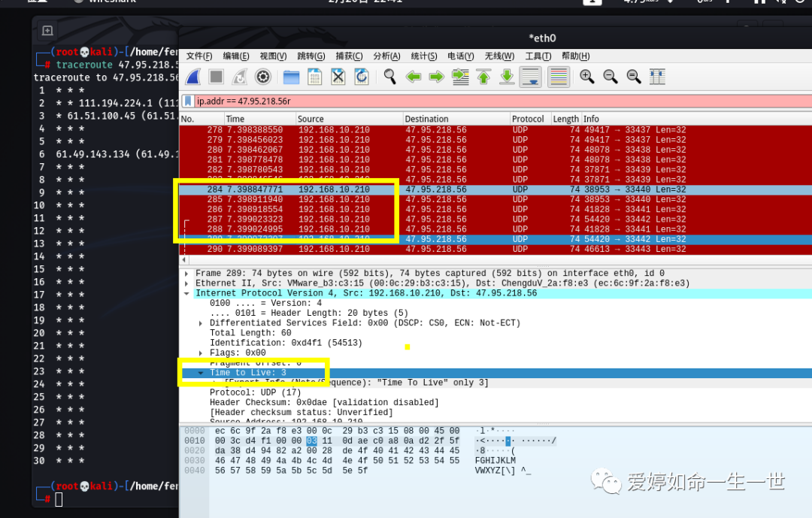Select the Header Checksum: 0x0dae line

point(324,402)
